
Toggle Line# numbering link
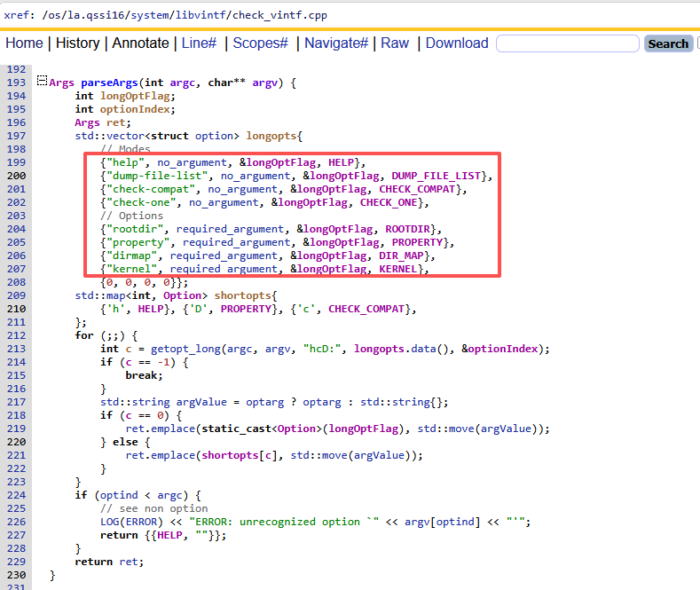pos(199,43)
